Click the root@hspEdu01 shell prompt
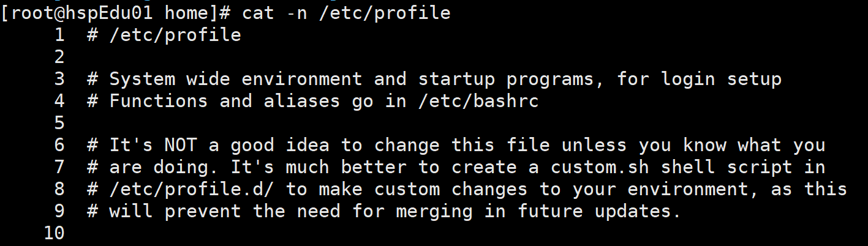This screenshot has height=246, width=868. coord(116,12)
